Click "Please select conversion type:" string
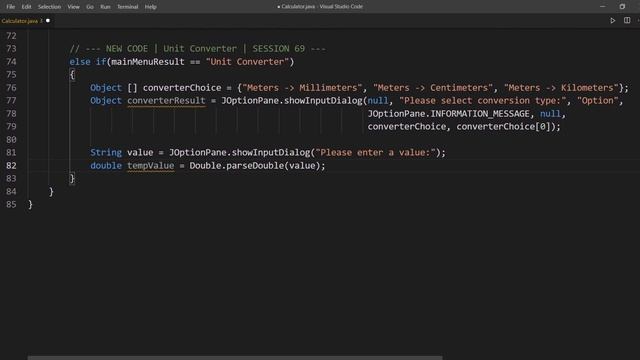The width and height of the screenshot is (640, 360). point(483,101)
